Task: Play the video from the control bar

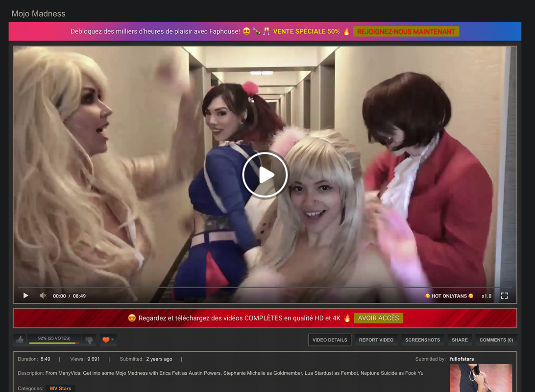Action: coord(25,295)
